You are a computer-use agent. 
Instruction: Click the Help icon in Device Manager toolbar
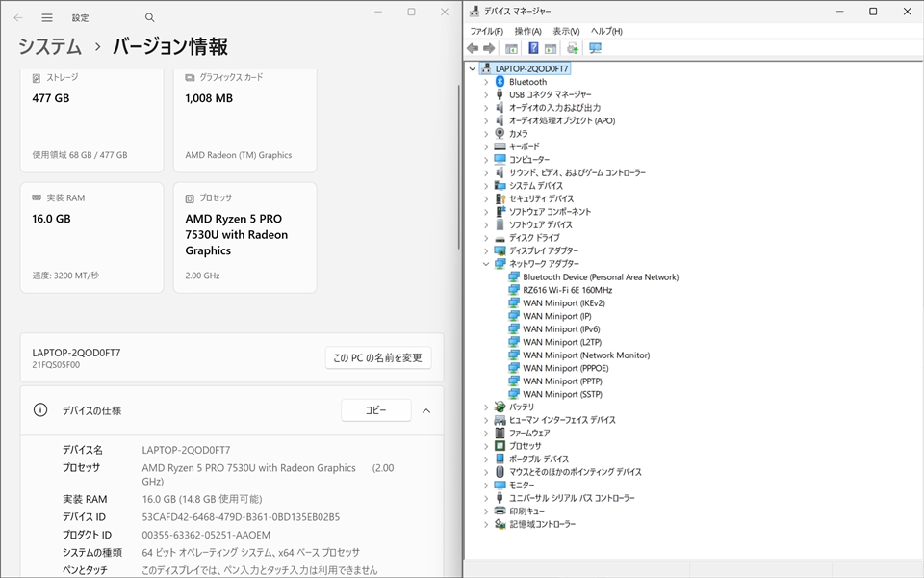[532, 48]
